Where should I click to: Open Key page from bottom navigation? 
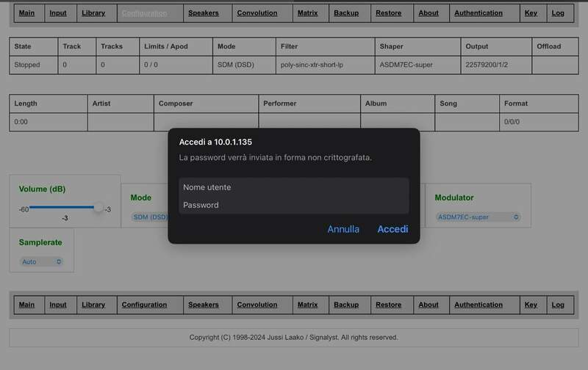(x=531, y=305)
